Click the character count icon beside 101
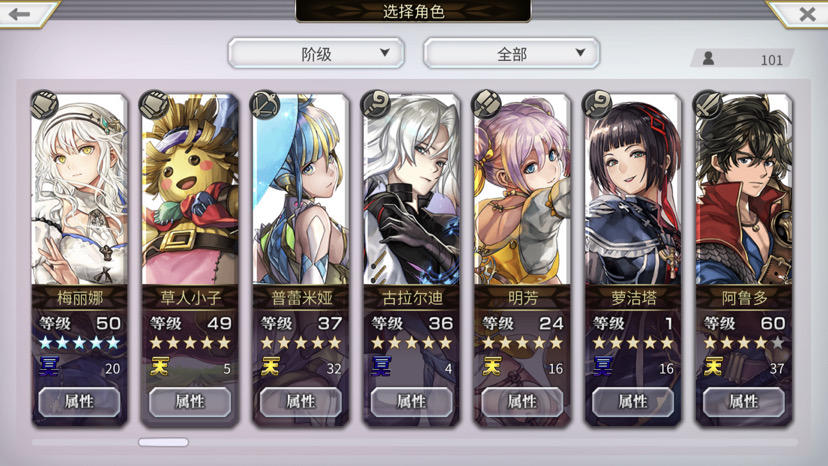The image size is (828, 466). coord(709,58)
